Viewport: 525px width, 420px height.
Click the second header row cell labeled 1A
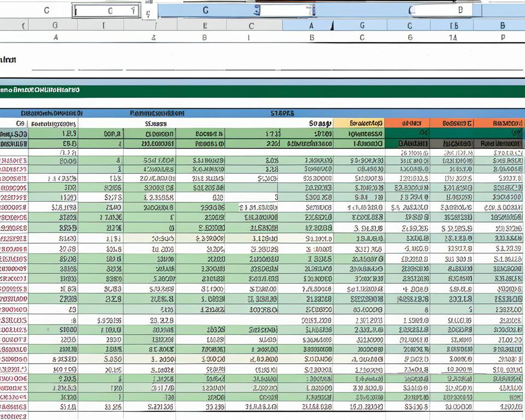pyautogui.click(x=453, y=38)
